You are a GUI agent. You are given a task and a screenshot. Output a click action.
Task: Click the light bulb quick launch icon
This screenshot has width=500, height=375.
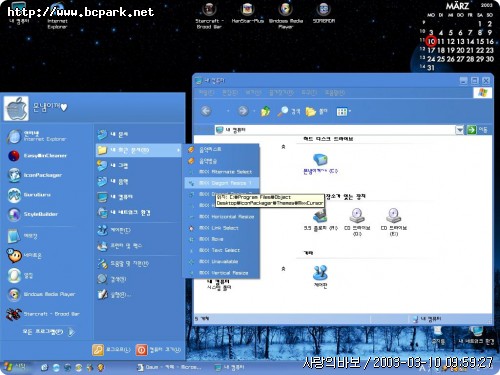100,367
